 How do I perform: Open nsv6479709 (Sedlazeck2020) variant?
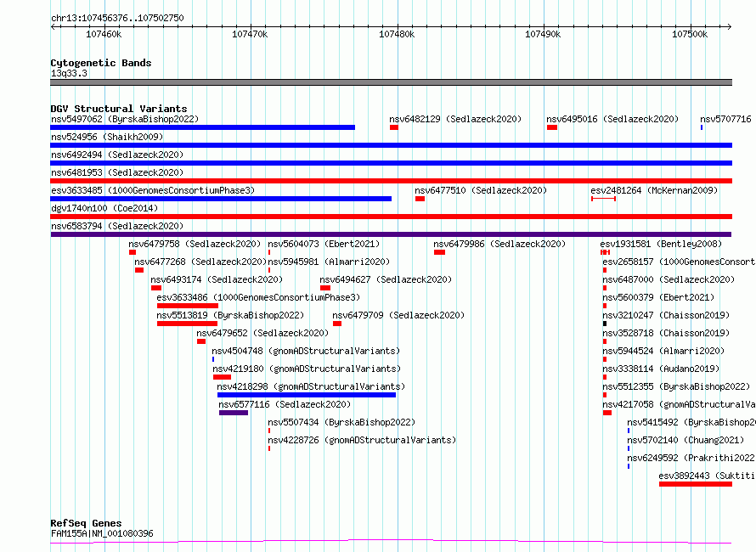tap(398, 315)
